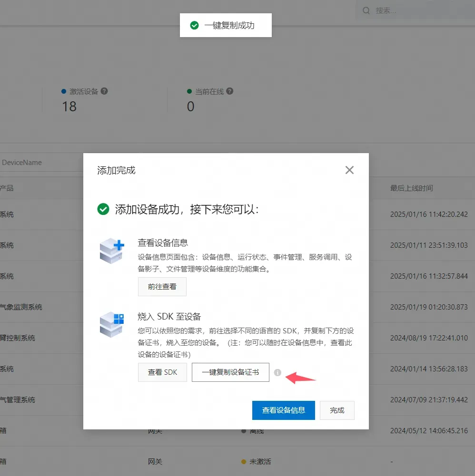Click the green success checkmark icon in dialog
Screen dimensions: 475x476
(103, 209)
